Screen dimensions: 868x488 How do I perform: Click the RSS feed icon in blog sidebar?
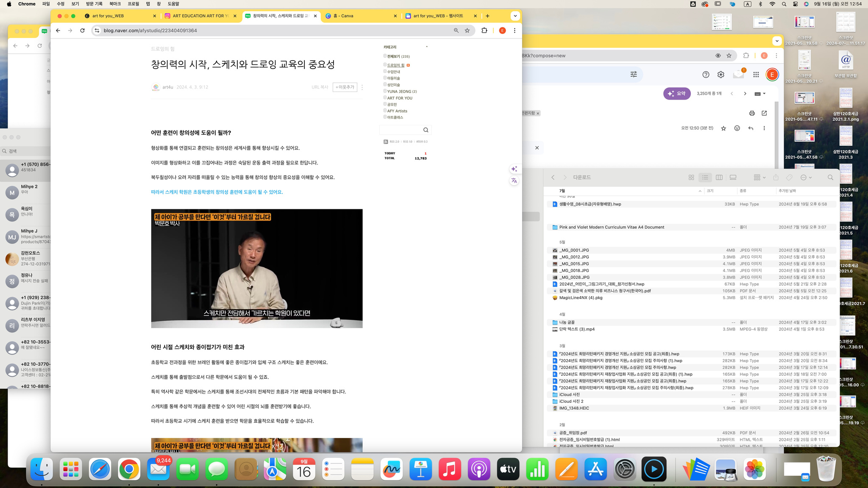click(x=386, y=141)
